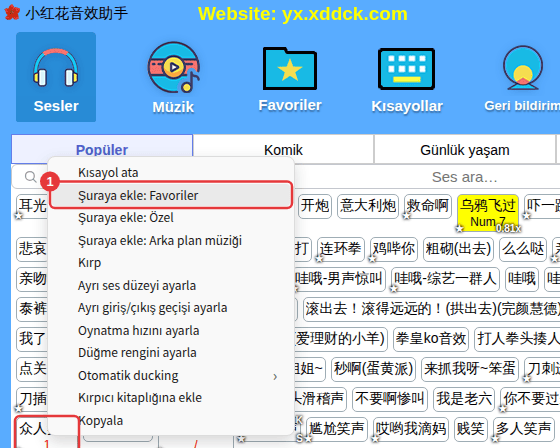Play the 泰裤 sound button
Screen dimensions: 560x448
tap(32, 309)
